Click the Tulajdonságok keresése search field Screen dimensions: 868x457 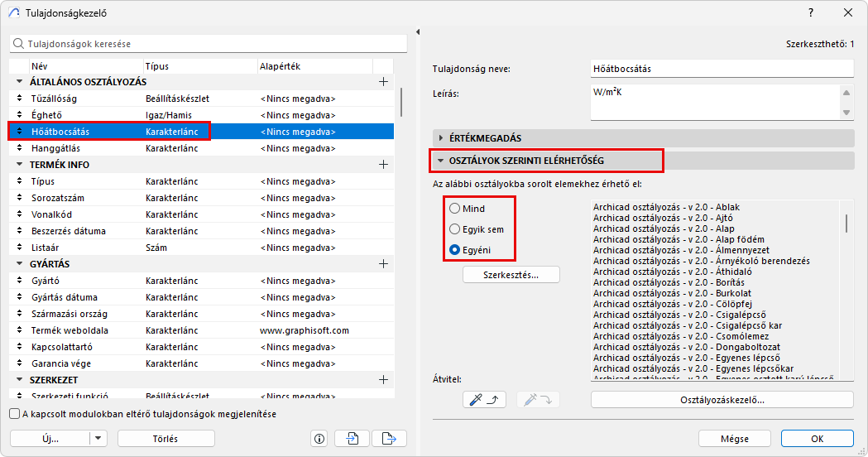(209, 44)
